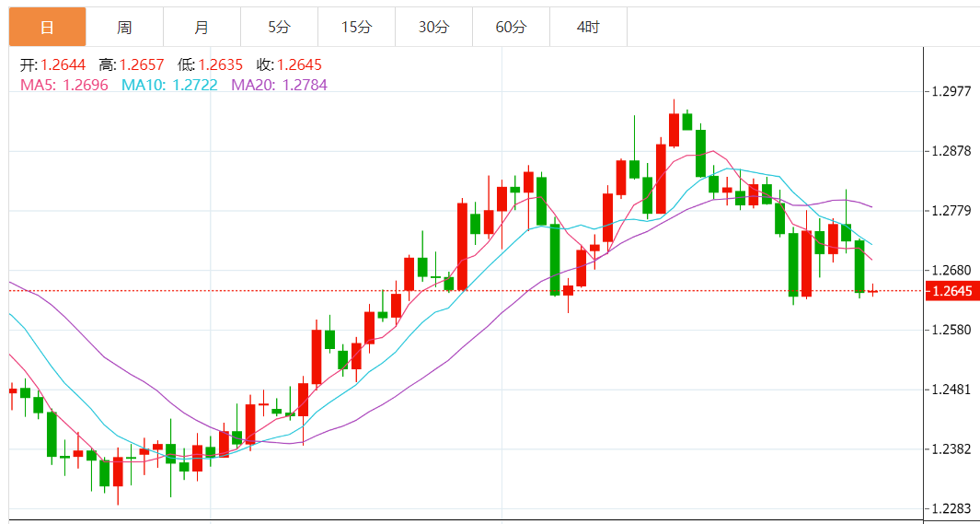
Task: Show the 30分 chart tab
Action: [x=433, y=27]
